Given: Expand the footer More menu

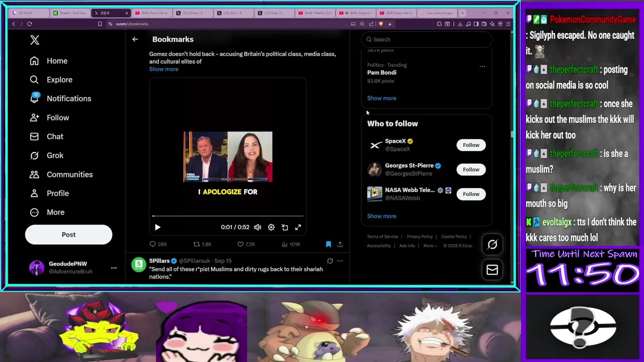Looking at the screenshot, I should [x=430, y=246].
